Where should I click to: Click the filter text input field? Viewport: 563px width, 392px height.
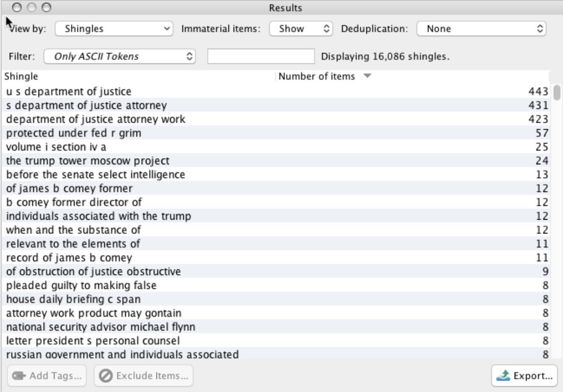[261, 56]
